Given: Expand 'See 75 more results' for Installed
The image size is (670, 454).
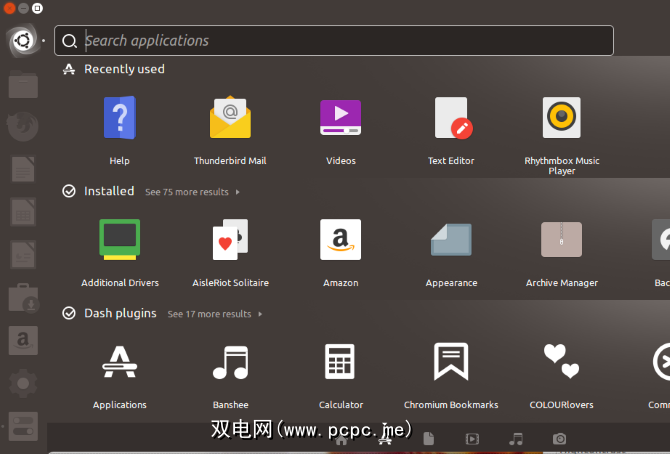Looking at the screenshot, I should [x=192, y=192].
